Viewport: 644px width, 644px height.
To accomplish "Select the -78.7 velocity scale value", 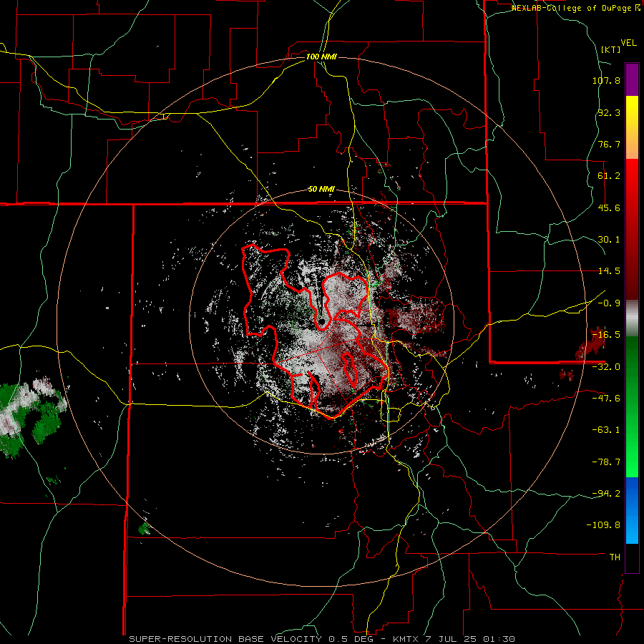I will [606, 462].
